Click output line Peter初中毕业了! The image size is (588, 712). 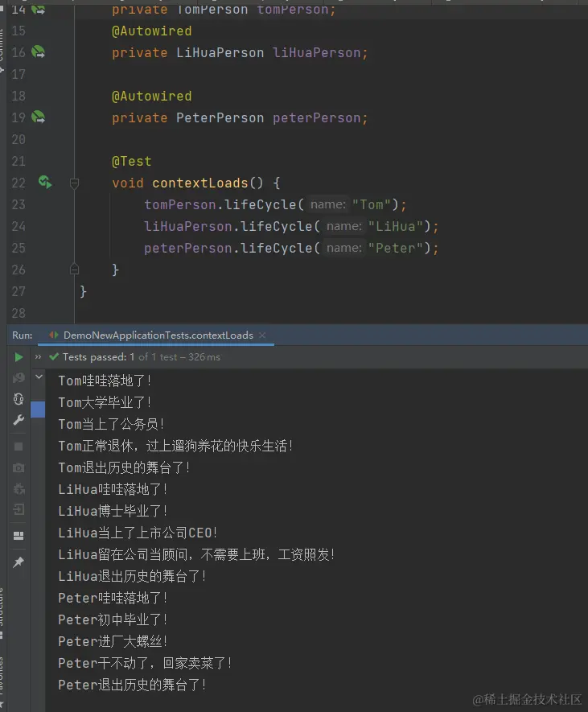[113, 619]
